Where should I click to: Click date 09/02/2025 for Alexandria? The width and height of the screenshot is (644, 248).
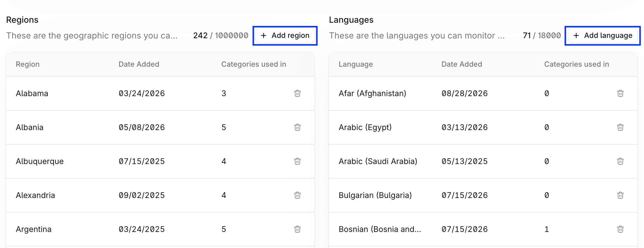tap(142, 195)
